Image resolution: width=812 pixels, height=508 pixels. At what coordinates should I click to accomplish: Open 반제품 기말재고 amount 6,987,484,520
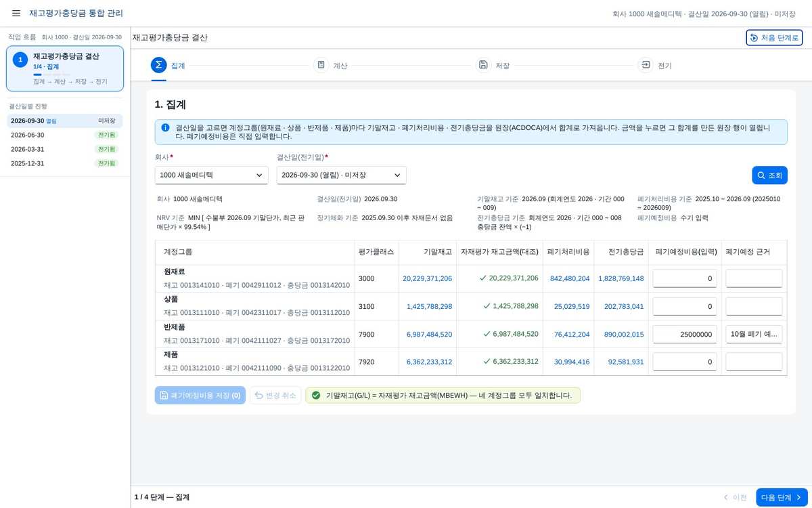tap(429, 334)
